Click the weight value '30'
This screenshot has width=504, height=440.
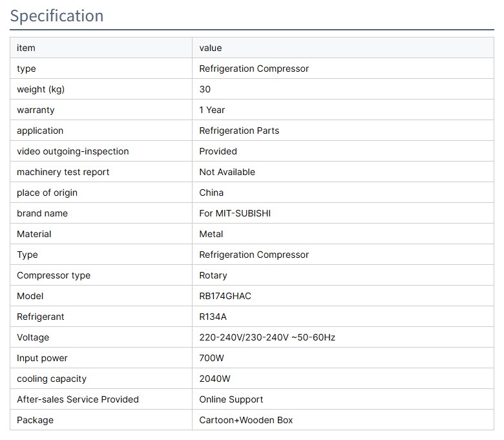pos(205,89)
